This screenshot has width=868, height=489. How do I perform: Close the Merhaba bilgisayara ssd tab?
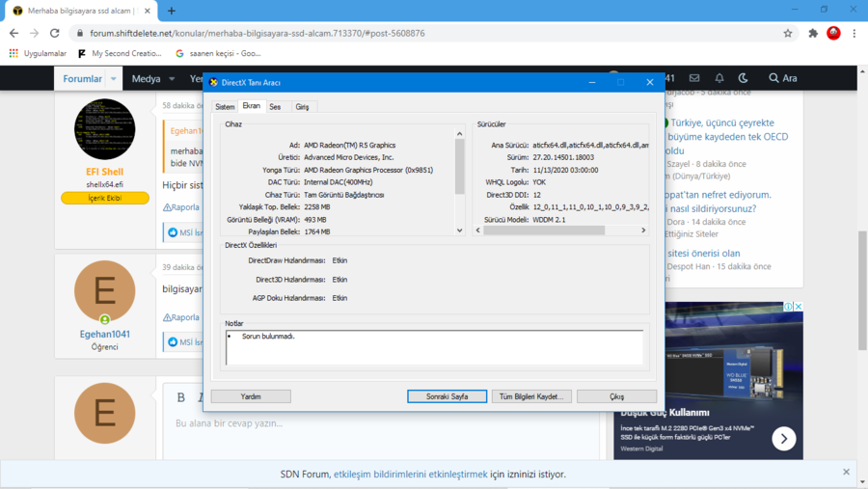tap(148, 11)
